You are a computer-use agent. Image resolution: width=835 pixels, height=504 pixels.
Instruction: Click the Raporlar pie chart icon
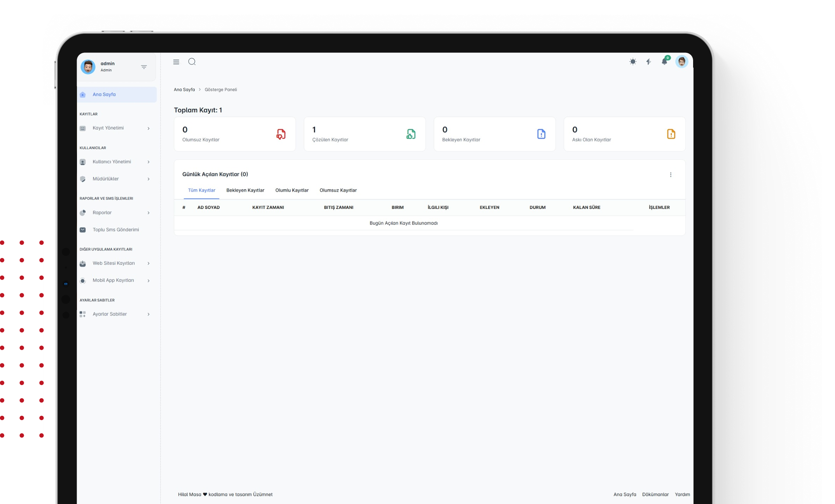[83, 213]
